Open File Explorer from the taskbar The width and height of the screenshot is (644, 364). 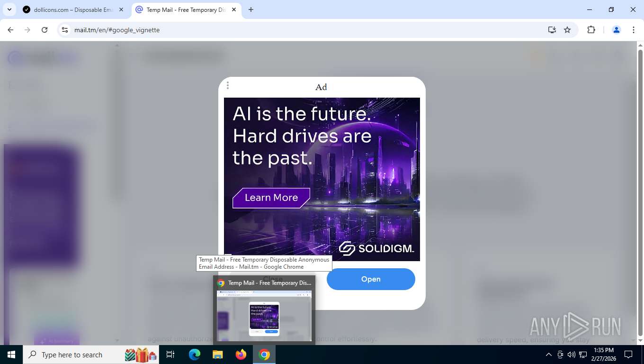pos(217,355)
